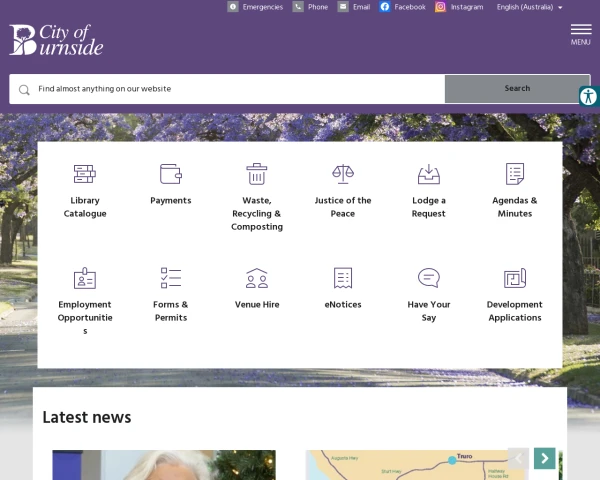The image size is (600, 480).
Task: Open the Have Your Say speech bubble icon
Action: coord(429,278)
